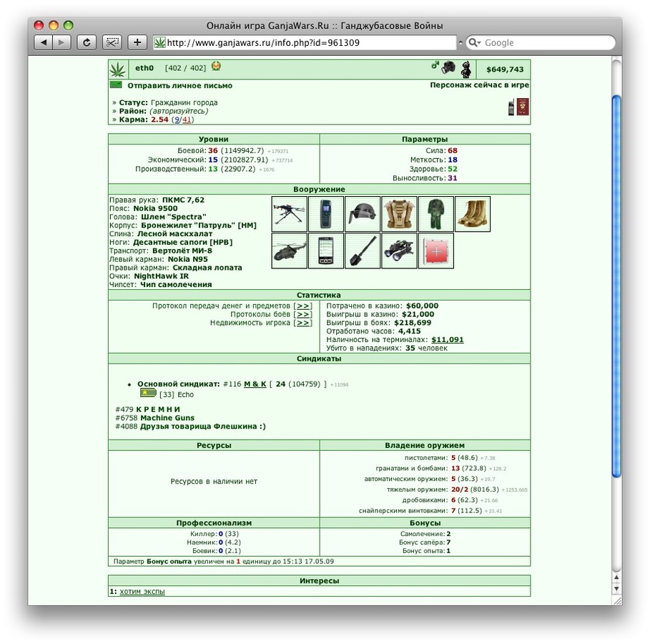Click the folding shovel image

tap(363, 250)
